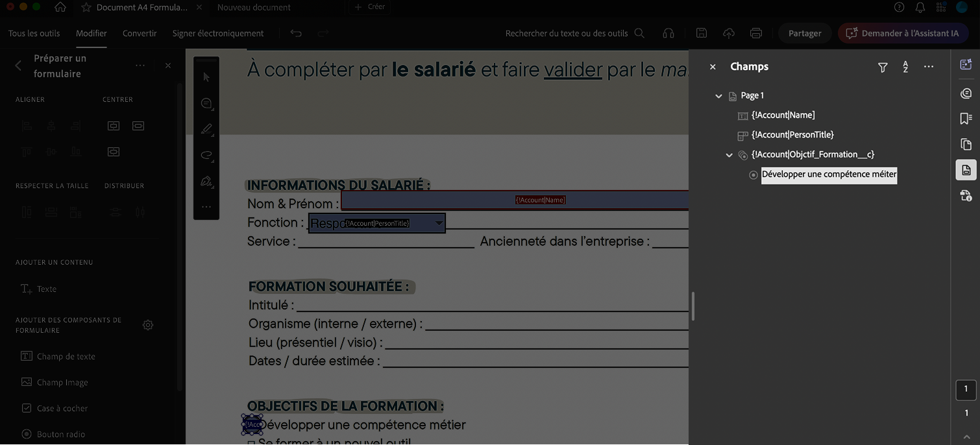Select the highlighter pen tool
Image resolution: width=980 pixels, height=445 pixels.
(206, 129)
